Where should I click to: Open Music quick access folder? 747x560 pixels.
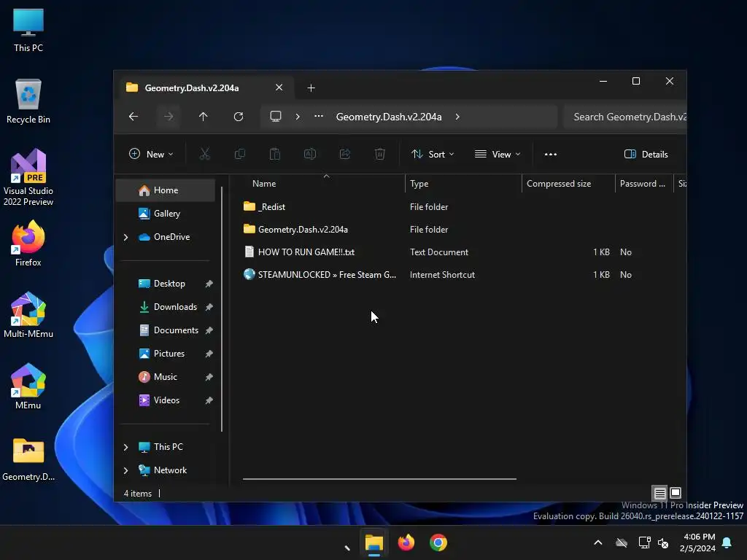click(x=166, y=377)
